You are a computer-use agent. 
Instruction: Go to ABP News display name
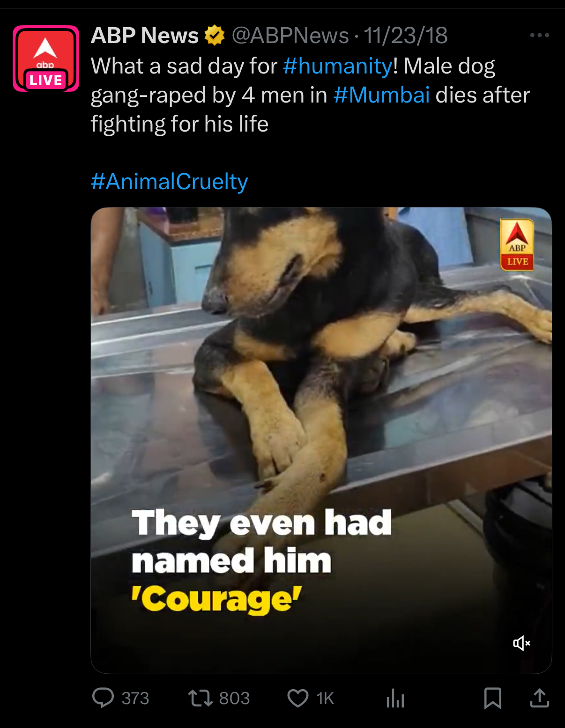click(x=145, y=36)
